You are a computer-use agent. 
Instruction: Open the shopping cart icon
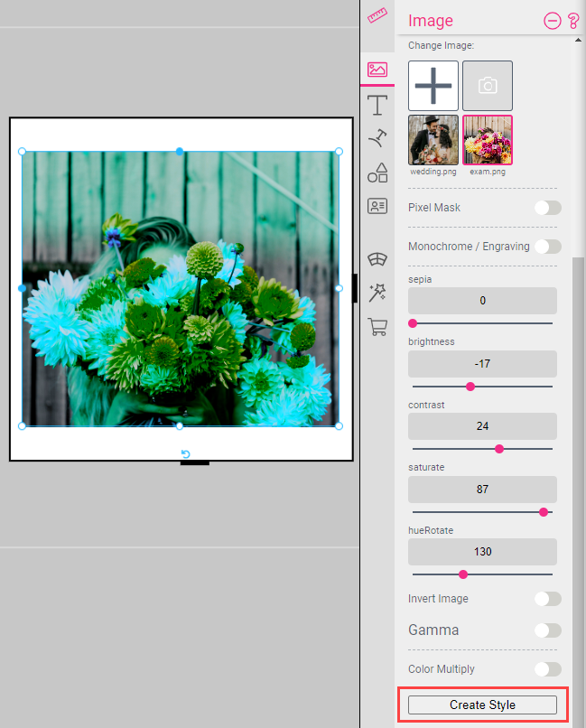click(377, 327)
